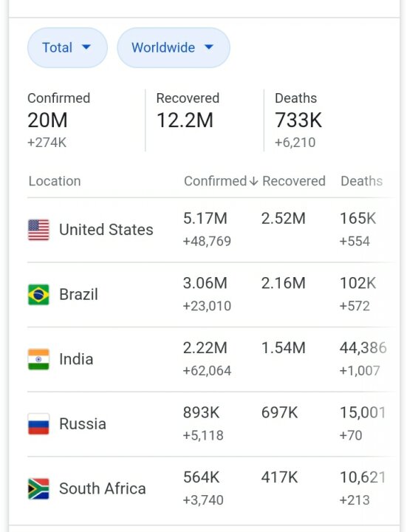
Task: Sort the table by the Deaths column
Action: 361,181
